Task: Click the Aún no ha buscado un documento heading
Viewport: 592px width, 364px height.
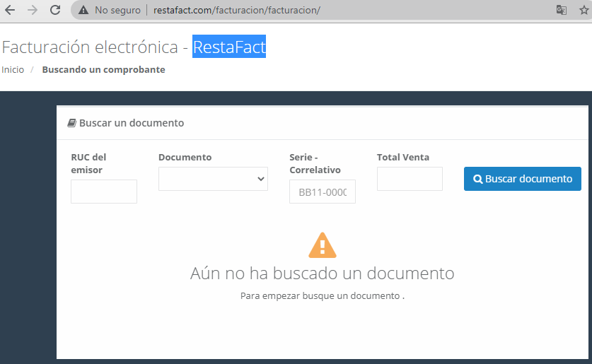Action: coord(323,273)
